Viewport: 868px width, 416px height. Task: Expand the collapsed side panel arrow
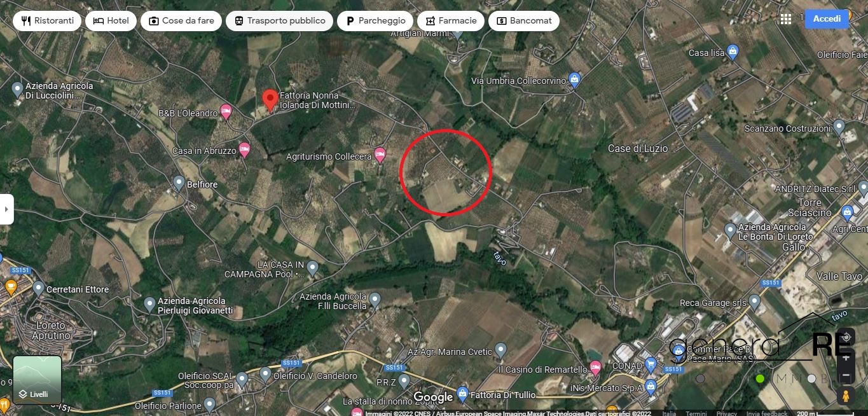[x=6, y=209]
